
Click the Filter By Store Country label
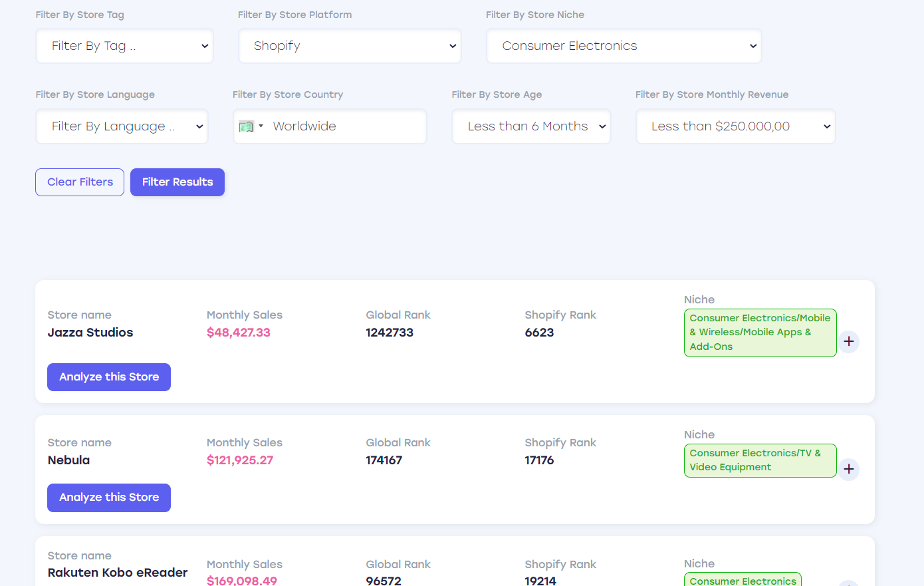288,94
